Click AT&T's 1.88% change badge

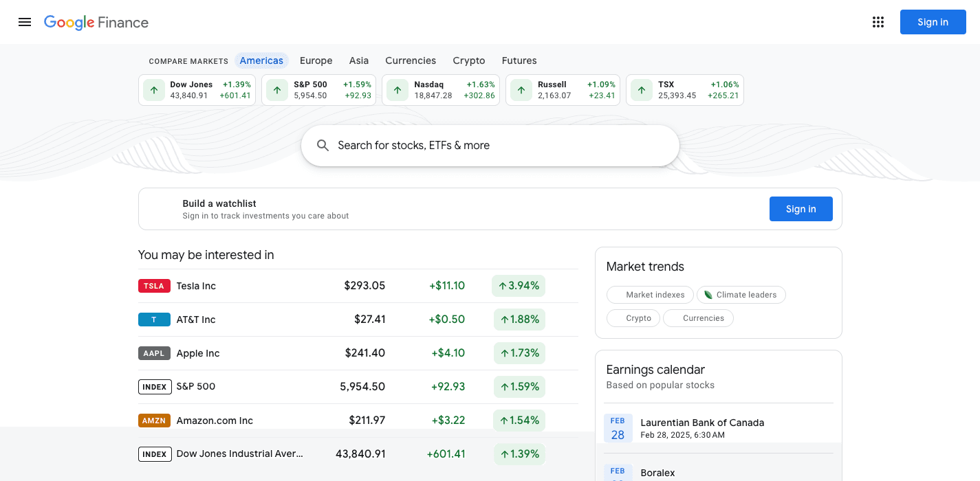click(x=519, y=320)
